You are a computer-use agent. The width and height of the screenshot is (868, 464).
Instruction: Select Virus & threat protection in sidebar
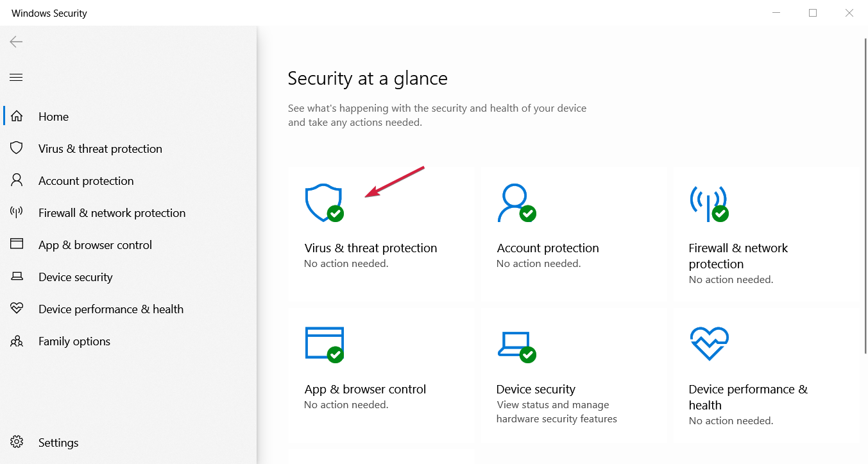click(100, 149)
